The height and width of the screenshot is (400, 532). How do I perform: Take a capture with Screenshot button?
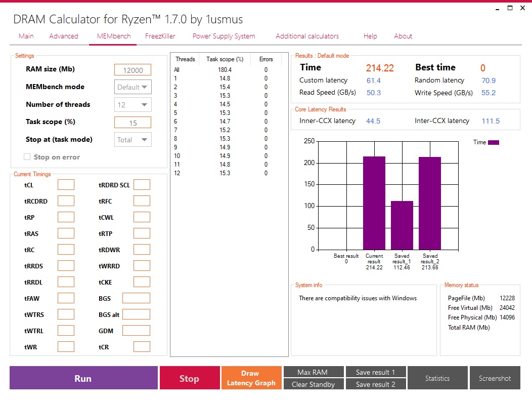[x=495, y=378]
